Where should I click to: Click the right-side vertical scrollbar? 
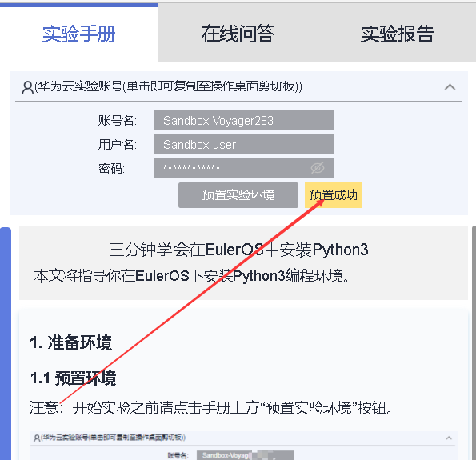[x=474, y=342]
